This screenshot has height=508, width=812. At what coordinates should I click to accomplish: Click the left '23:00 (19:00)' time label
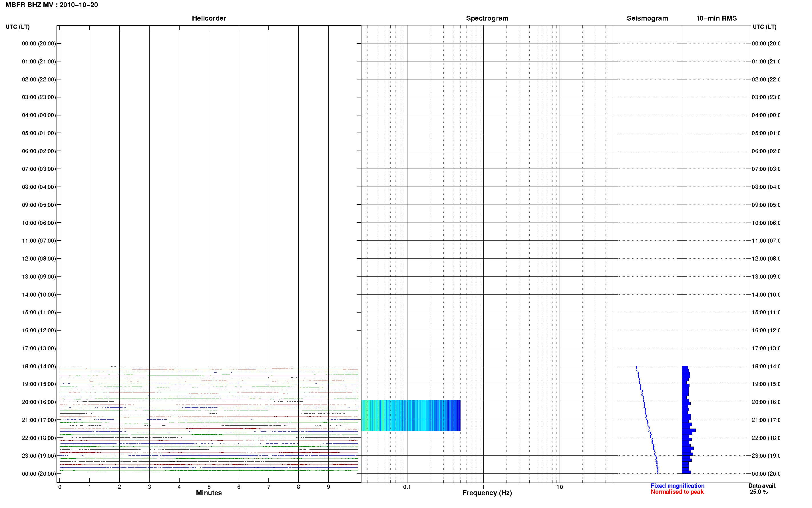click(x=39, y=456)
